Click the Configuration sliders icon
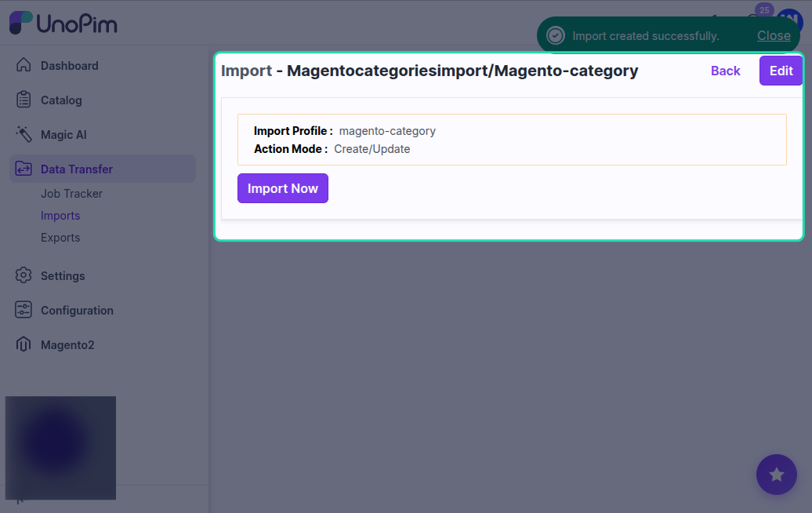 (24, 310)
